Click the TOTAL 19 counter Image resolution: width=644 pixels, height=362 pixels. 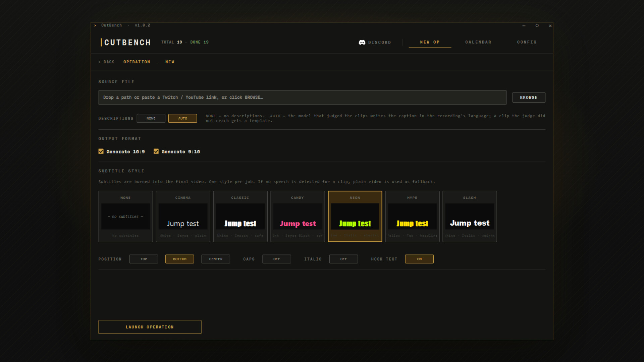click(x=171, y=42)
